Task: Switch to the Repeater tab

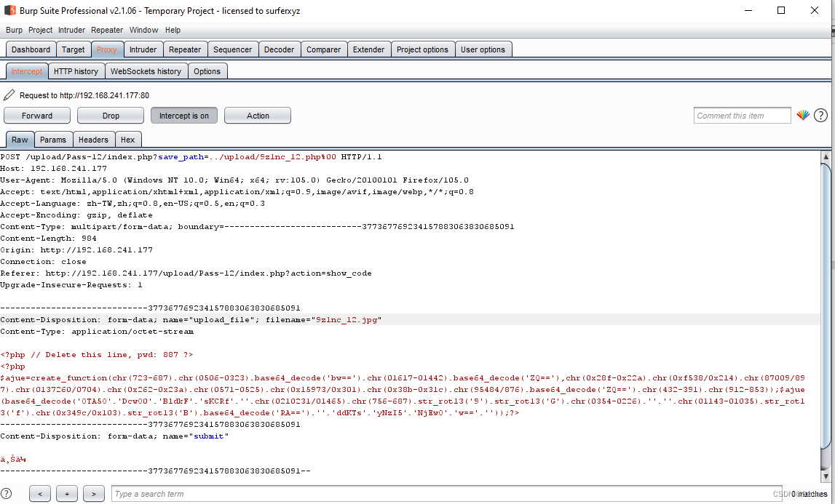Action: (x=185, y=49)
